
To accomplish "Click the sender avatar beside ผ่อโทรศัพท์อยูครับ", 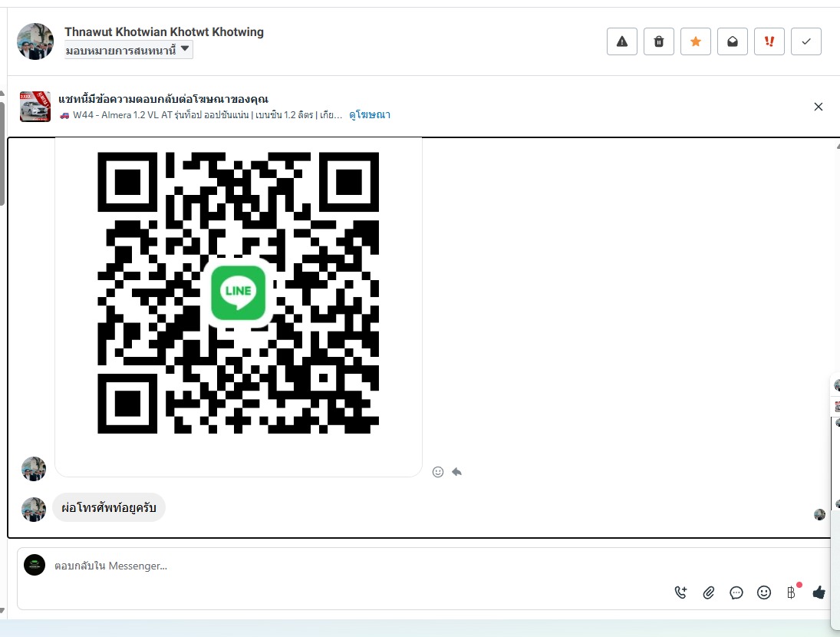I will coord(34,510).
